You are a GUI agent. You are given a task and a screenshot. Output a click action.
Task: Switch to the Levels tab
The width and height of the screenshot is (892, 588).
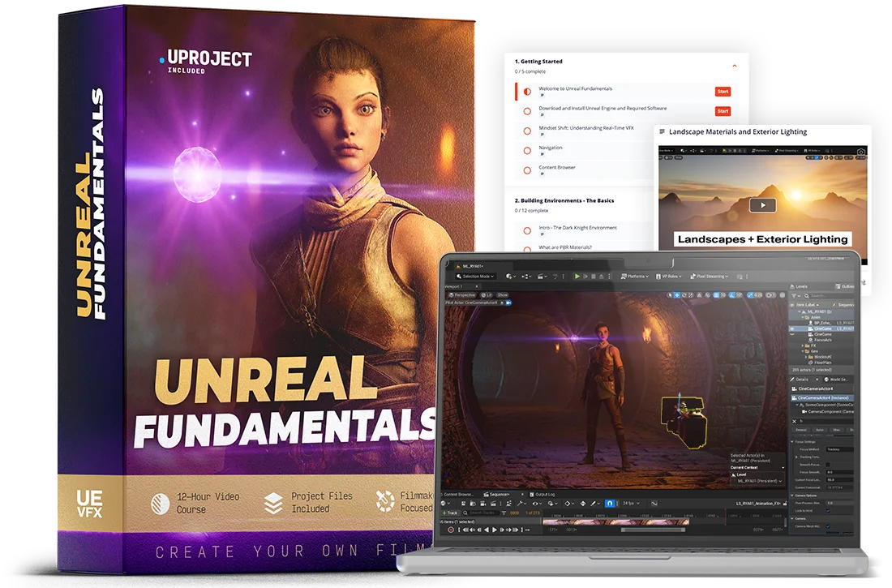(800, 287)
